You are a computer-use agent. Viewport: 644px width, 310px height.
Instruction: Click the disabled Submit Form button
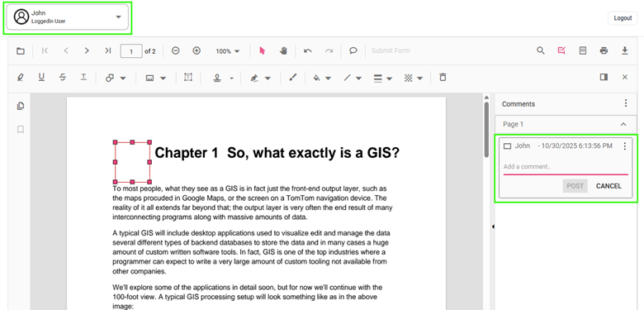click(x=391, y=50)
